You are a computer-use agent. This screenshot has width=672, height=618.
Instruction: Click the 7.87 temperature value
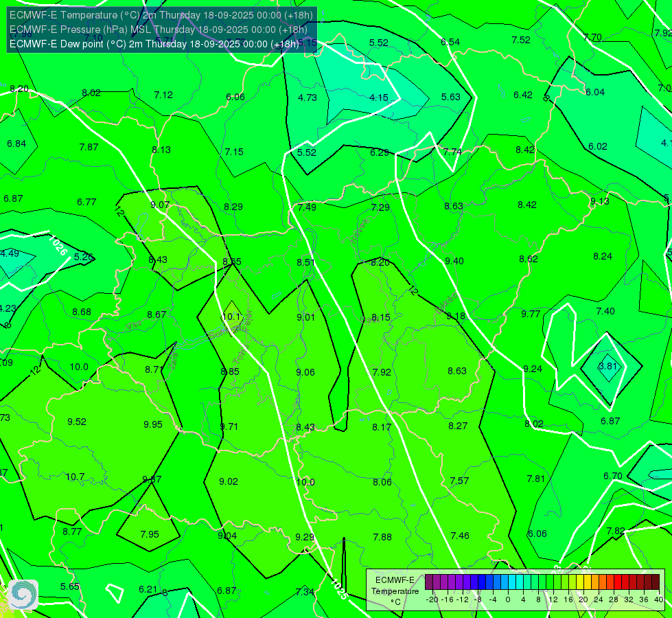click(89, 147)
